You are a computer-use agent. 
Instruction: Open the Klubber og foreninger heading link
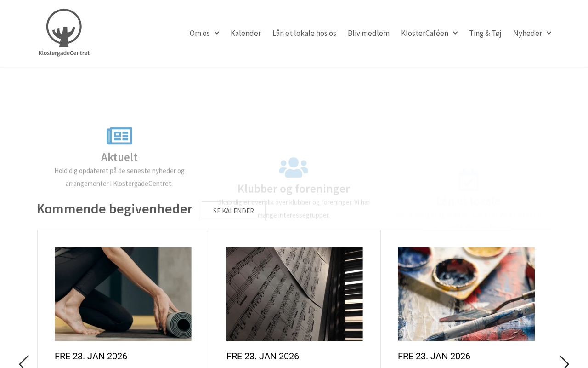[294, 189]
